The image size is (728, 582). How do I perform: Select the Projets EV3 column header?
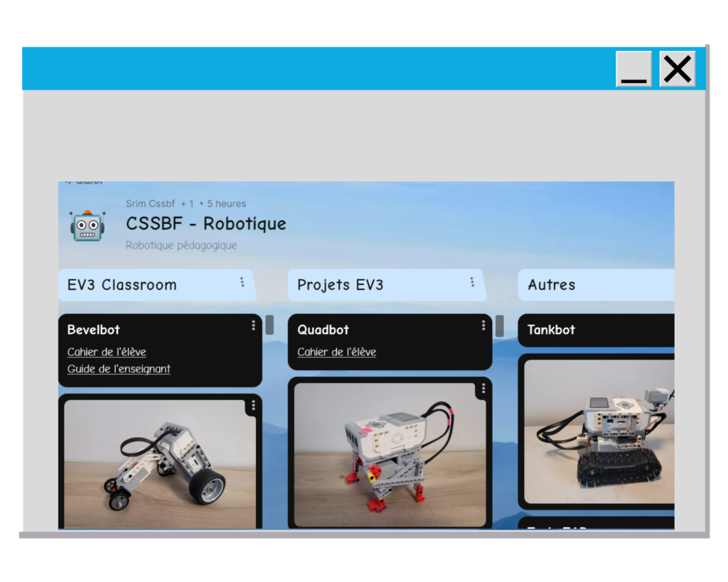(x=387, y=284)
